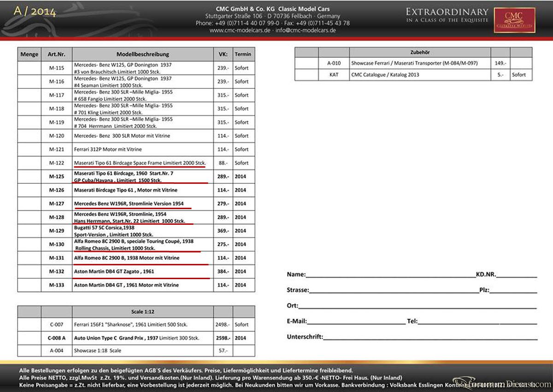Screen dimensions: 553x392
Task: Click the 2014 term for M-125
Action: click(241, 177)
